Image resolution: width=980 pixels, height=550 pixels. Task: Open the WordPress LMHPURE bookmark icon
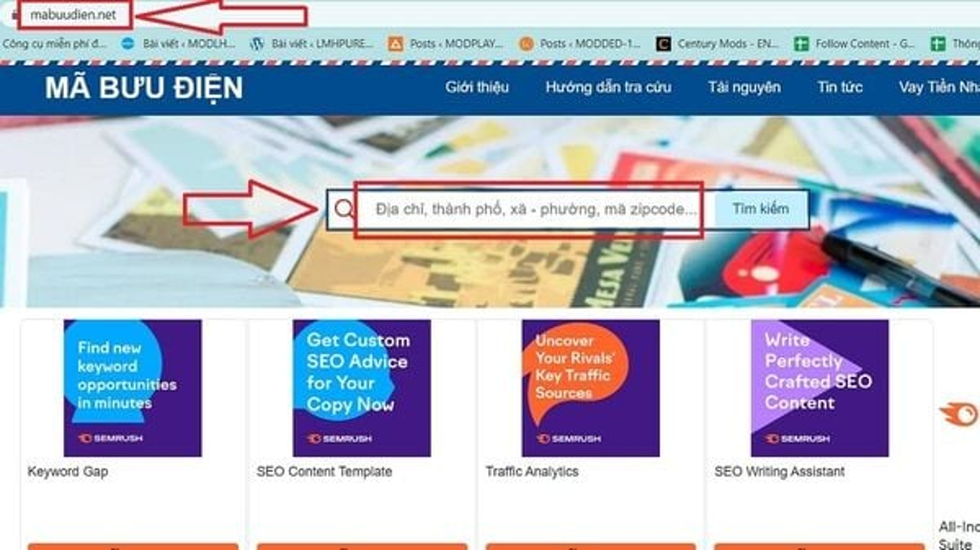(x=256, y=43)
